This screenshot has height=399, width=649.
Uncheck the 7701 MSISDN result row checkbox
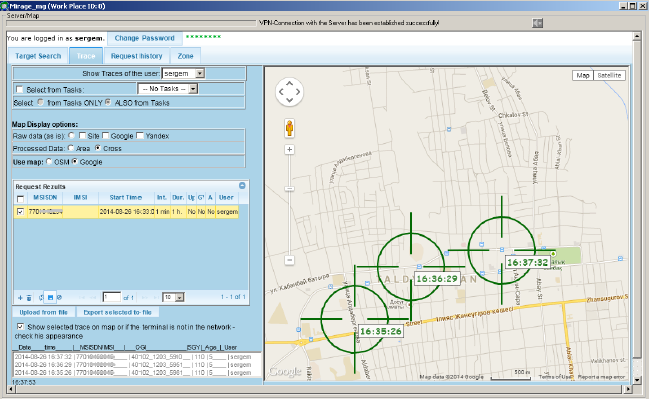tap(20, 212)
